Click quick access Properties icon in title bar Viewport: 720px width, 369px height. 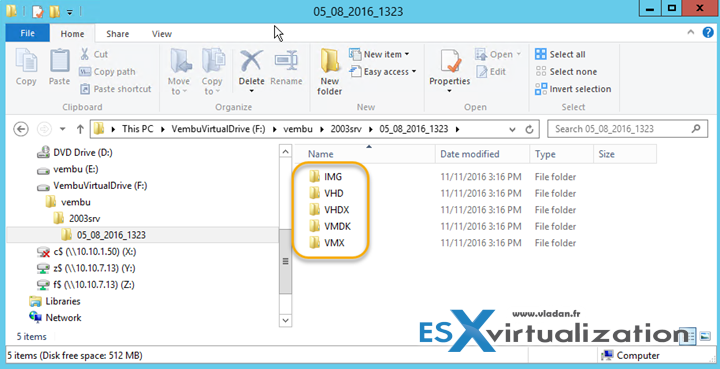pos(39,11)
